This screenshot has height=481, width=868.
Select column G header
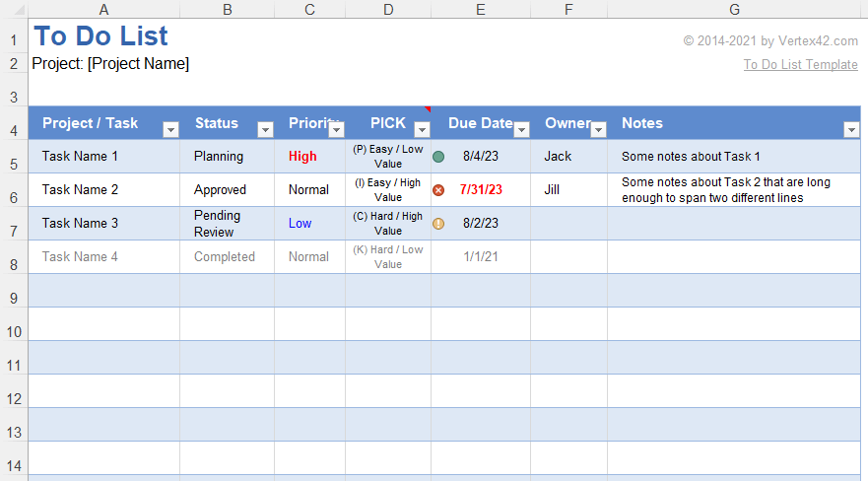(734, 10)
